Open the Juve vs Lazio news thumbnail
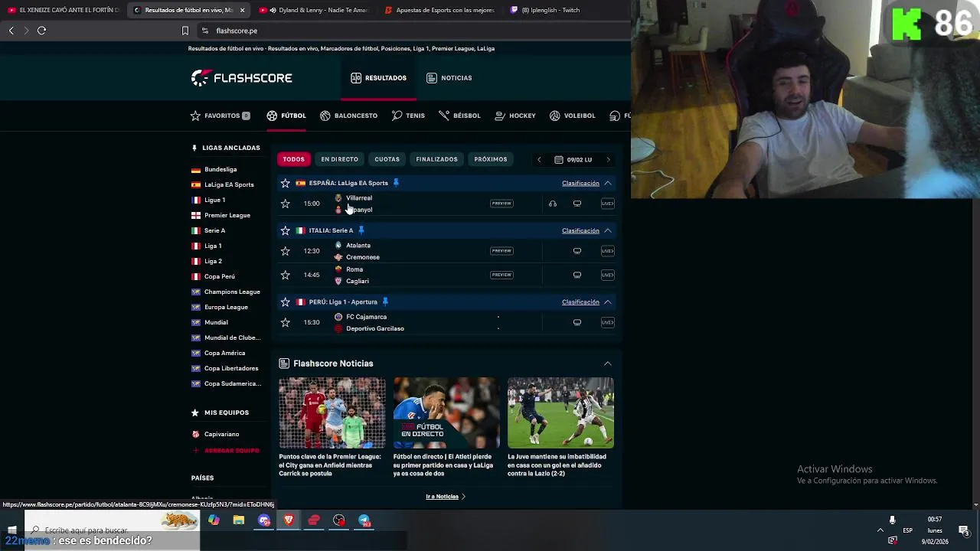Image resolution: width=980 pixels, height=551 pixels. pos(560,412)
